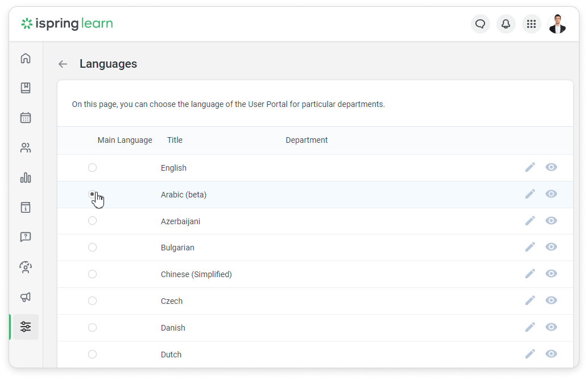The width and height of the screenshot is (588, 379).
Task: Select English as main language
Action: point(92,167)
